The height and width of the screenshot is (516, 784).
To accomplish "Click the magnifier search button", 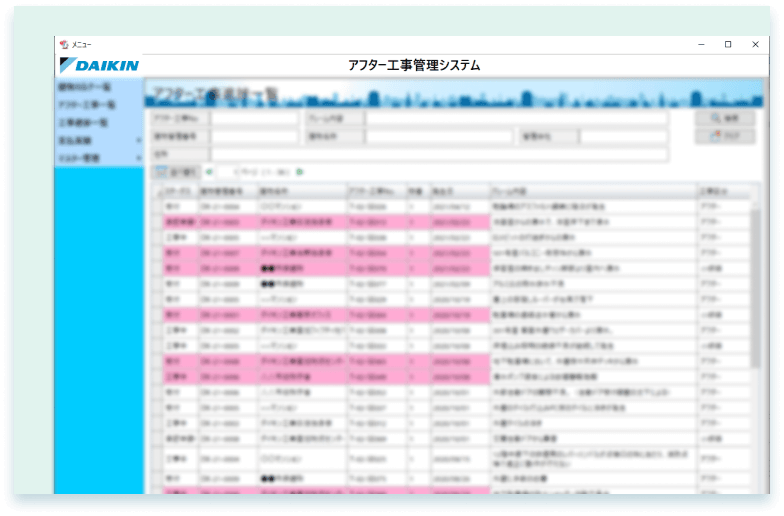I will (724, 118).
